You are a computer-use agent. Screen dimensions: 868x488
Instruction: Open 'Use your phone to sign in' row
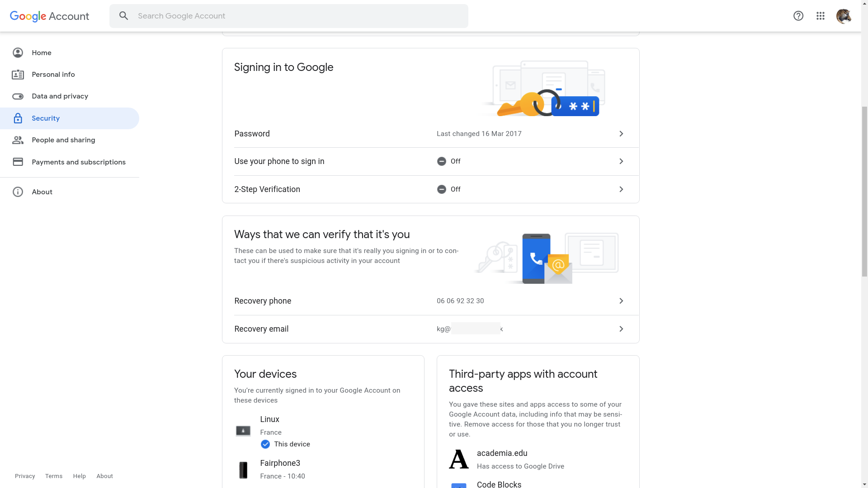click(x=431, y=161)
